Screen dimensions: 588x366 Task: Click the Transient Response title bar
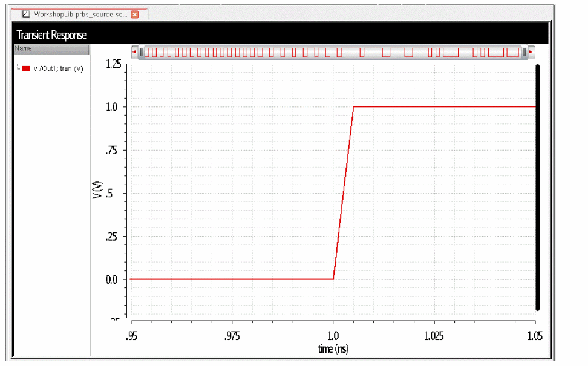click(51, 35)
